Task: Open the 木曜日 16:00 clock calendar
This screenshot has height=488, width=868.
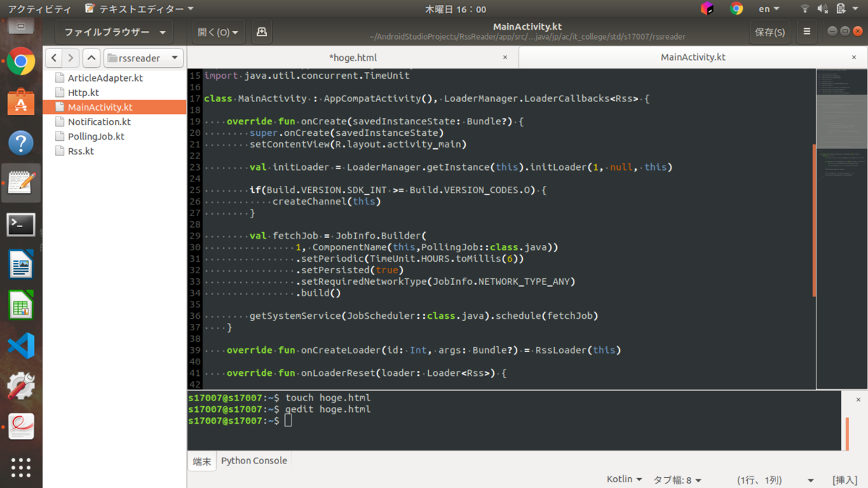Action: pos(455,9)
